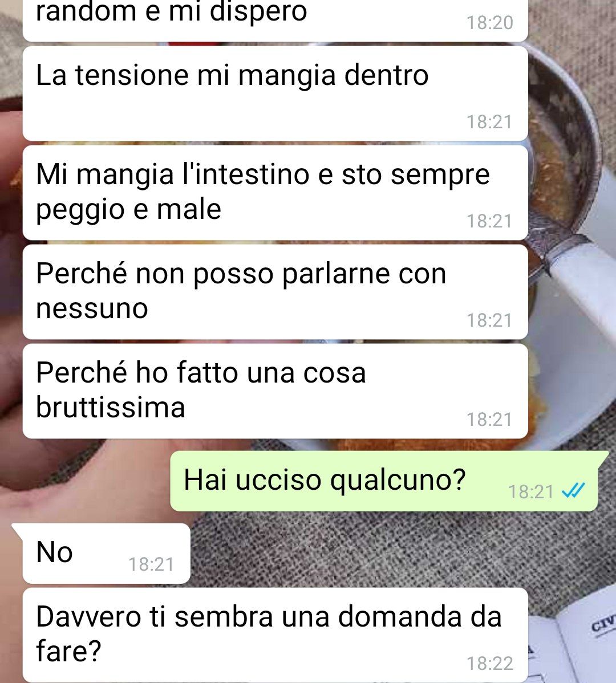Click the 18:22 timestamp on last message
This screenshot has width=616, height=683.
[x=490, y=664]
